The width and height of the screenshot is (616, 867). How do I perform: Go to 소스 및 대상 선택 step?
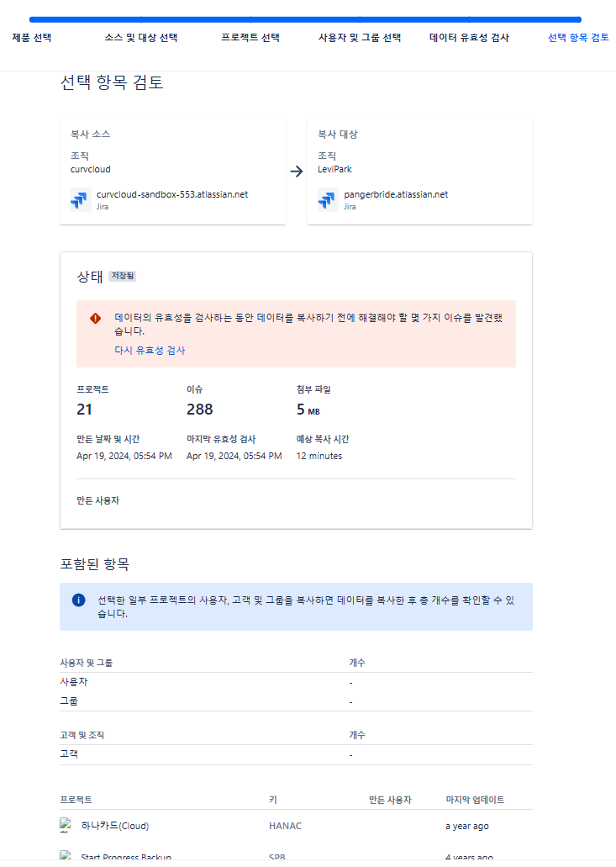(x=141, y=38)
